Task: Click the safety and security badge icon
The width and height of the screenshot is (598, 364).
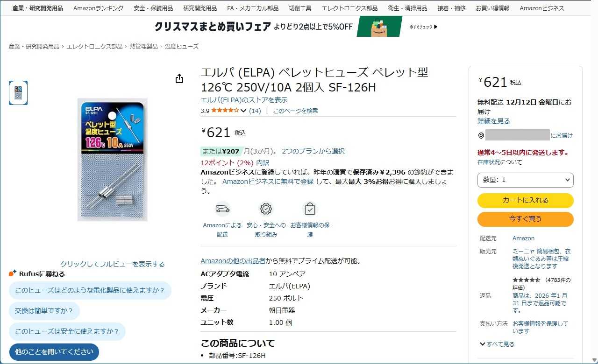Action: [266, 209]
